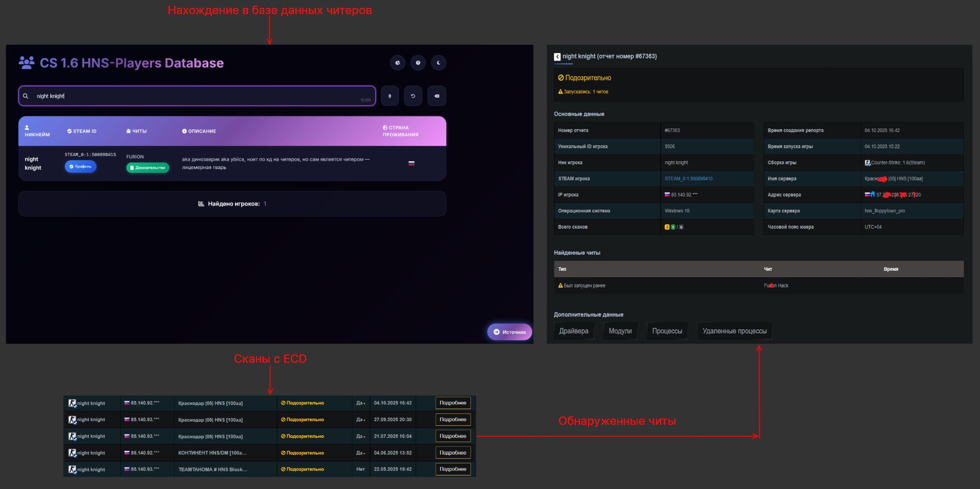Image resolution: width=980 pixels, height=489 pixels.
Task: Open the STEAM_0:1:500898415 link in report
Action: (x=688, y=179)
